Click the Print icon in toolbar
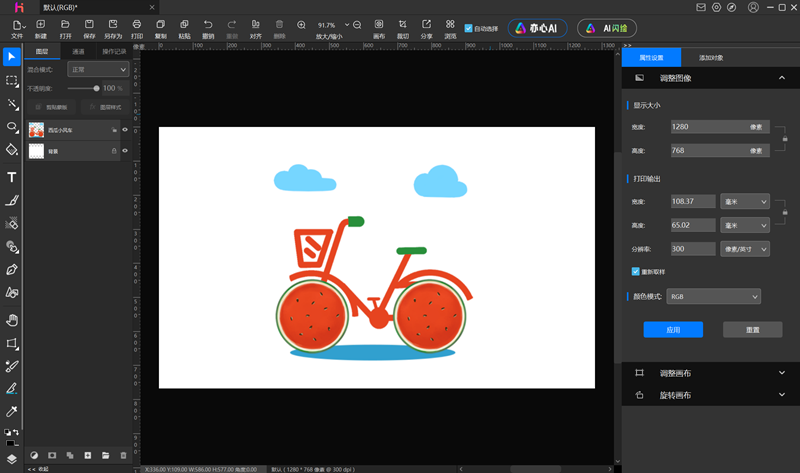Image resolution: width=800 pixels, height=473 pixels. pos(137,24)
